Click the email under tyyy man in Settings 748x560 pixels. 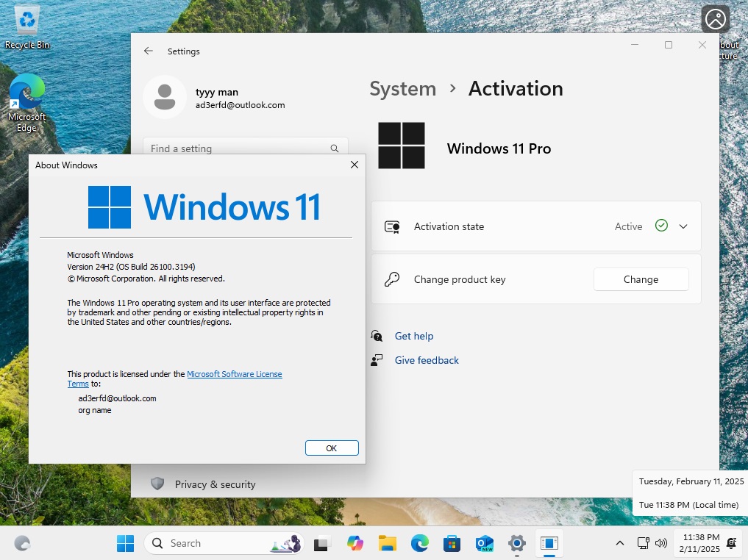click(x=240, y=105)
